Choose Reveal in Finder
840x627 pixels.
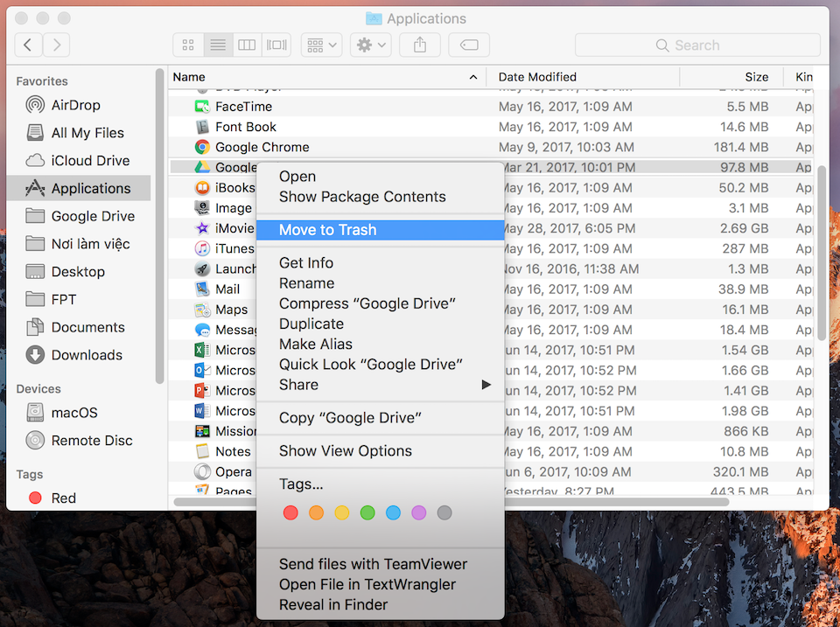pos(381,605)
